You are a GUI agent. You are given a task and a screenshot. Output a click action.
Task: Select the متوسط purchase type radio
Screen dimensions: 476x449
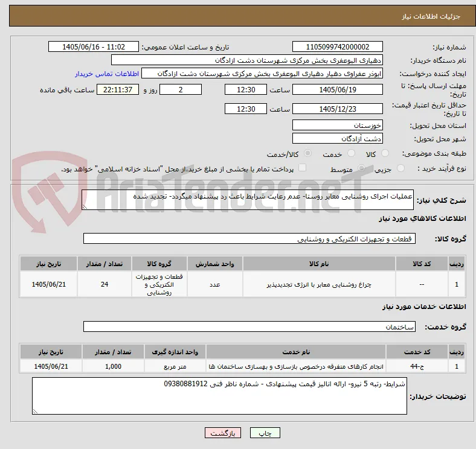click(361, 168)
